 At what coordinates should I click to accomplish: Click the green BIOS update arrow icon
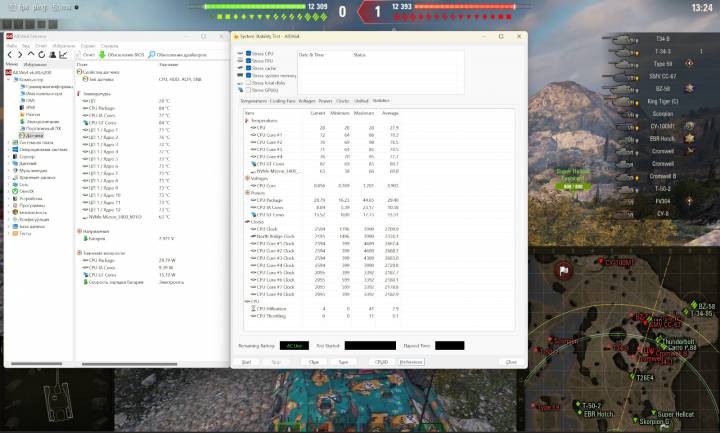[102, 55]
